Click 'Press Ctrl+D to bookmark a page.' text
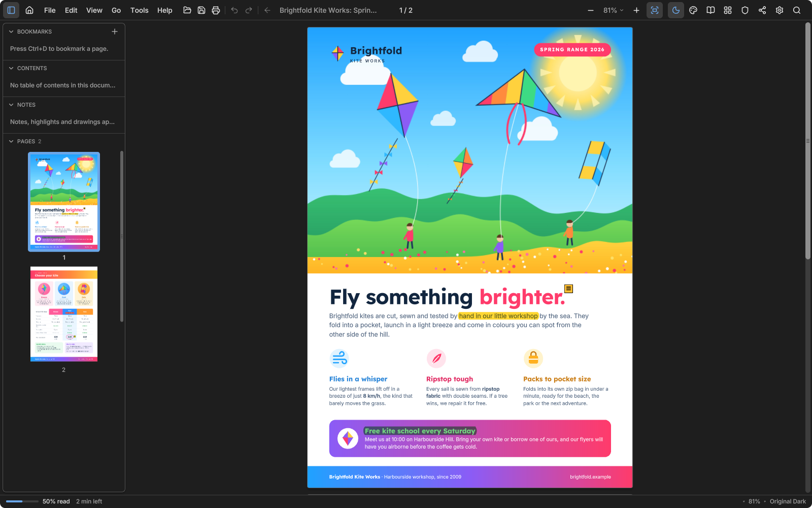This screenshot has height=508, width=812. coord(59,49)
